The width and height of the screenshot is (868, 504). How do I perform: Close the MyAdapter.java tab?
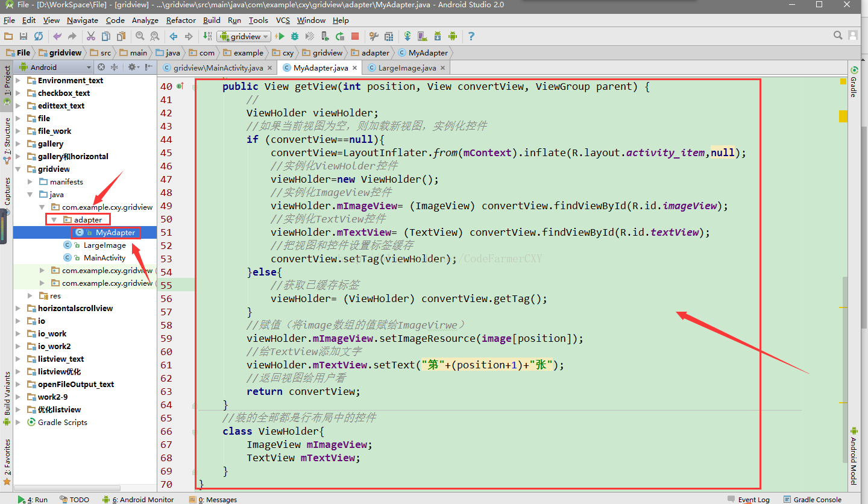[355, 68]
